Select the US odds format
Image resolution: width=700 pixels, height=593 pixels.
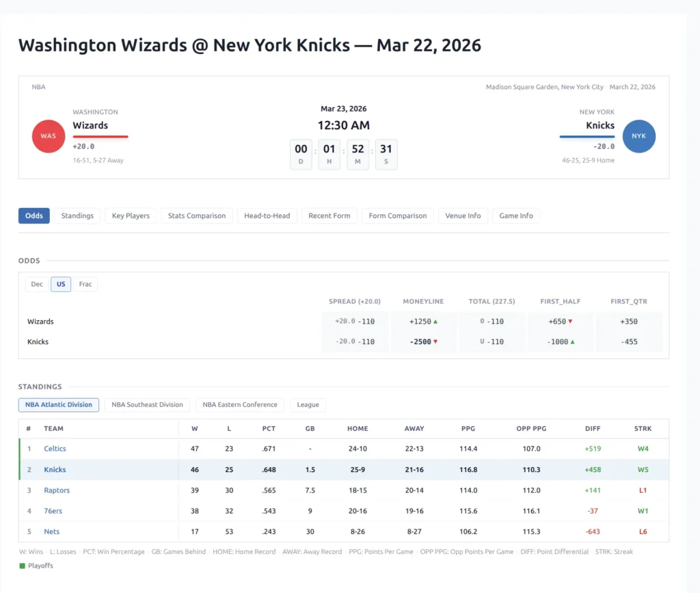click(61, 284)
